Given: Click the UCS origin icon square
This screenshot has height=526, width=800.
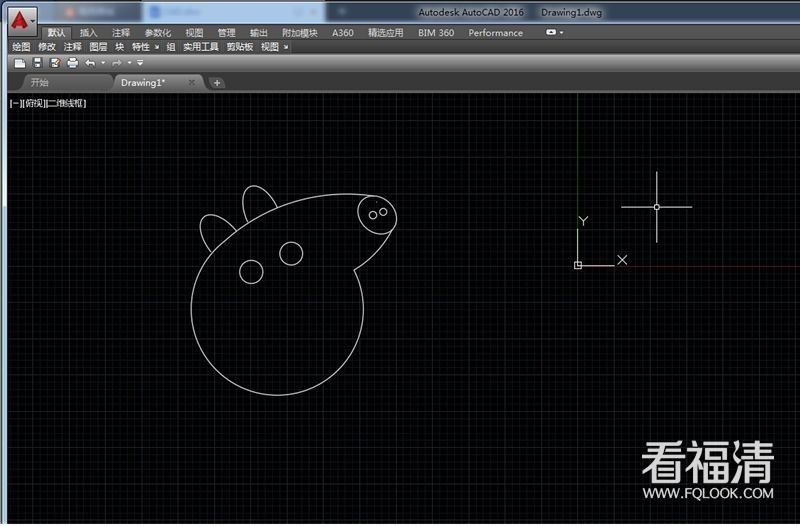Looking at the screenshot, I should click(578, 265).
